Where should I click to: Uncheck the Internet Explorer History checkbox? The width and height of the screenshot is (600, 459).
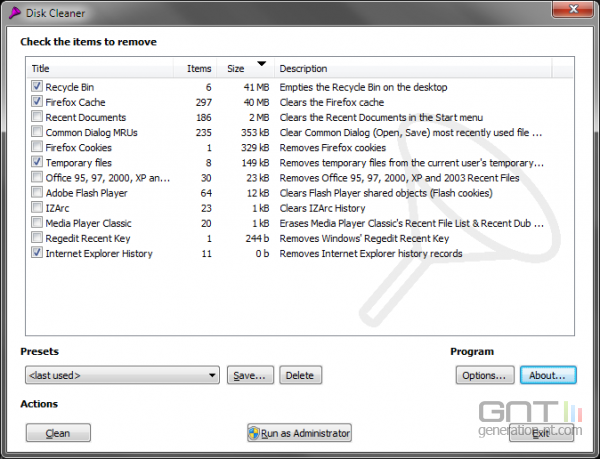tap(37, 252)
